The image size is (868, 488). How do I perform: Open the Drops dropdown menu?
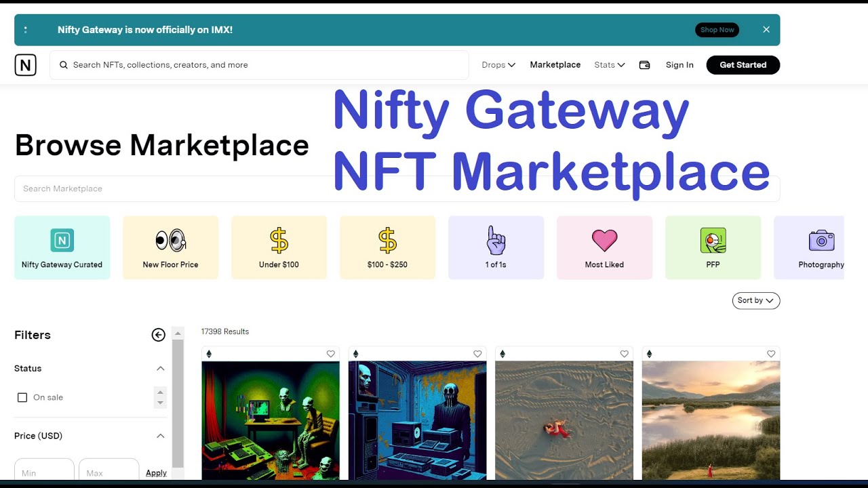click(498, 65)
